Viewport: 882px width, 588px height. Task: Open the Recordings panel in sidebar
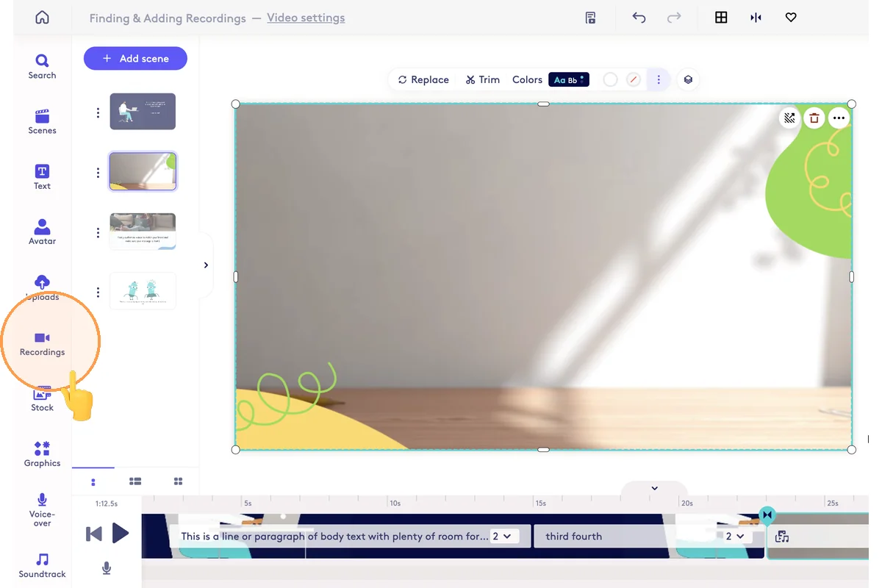42,343
